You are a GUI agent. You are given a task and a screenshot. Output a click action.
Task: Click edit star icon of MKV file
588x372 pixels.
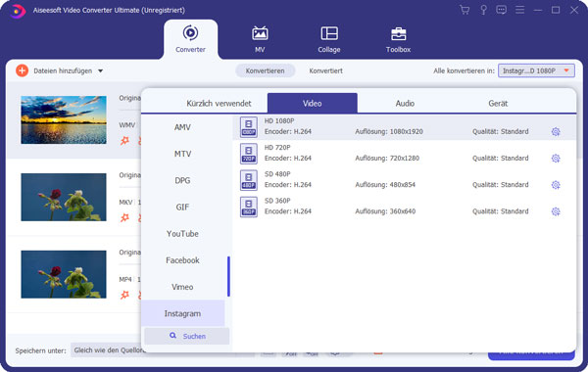click(124, 217)
